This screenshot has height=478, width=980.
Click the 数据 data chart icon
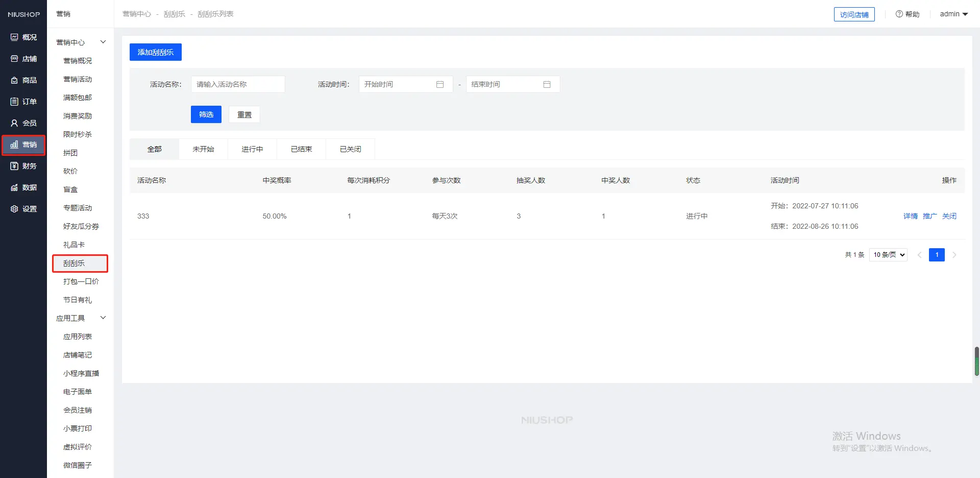click(14, 187)
